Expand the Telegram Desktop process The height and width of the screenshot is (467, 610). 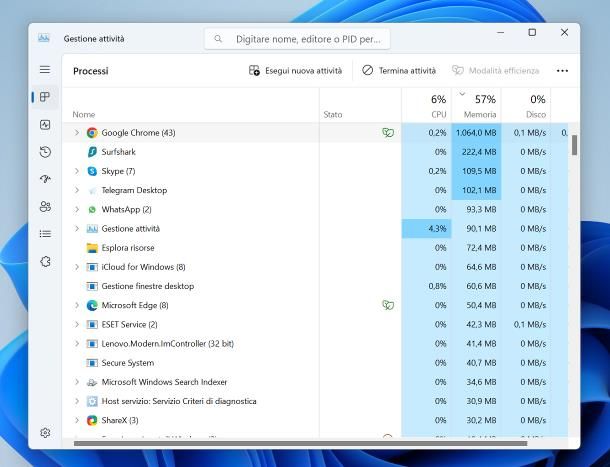coord(77,190)
